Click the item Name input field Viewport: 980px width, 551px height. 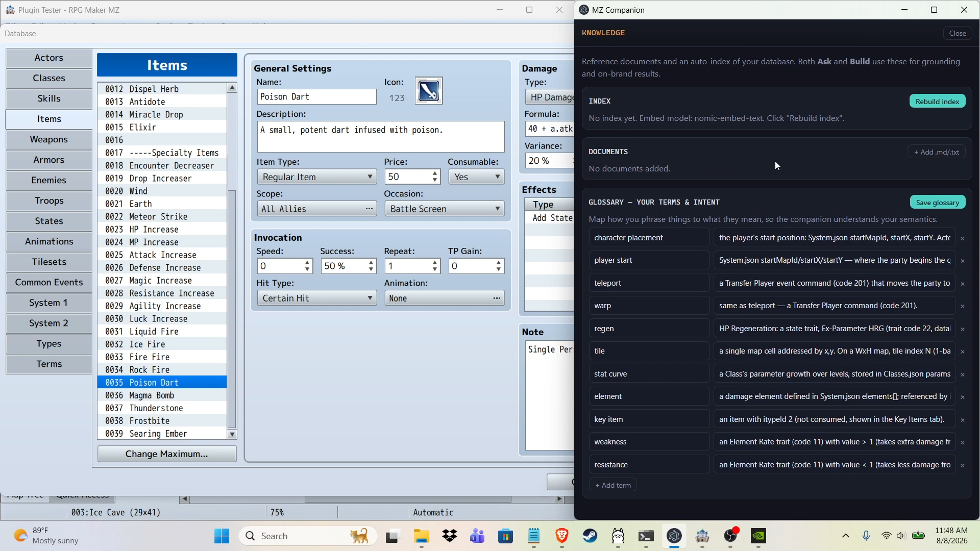316,97
